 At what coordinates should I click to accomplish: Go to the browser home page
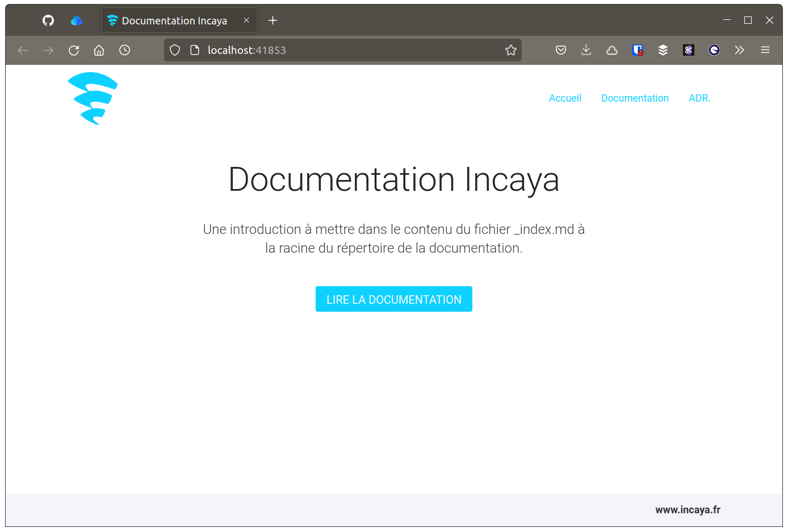click(99, 51)
